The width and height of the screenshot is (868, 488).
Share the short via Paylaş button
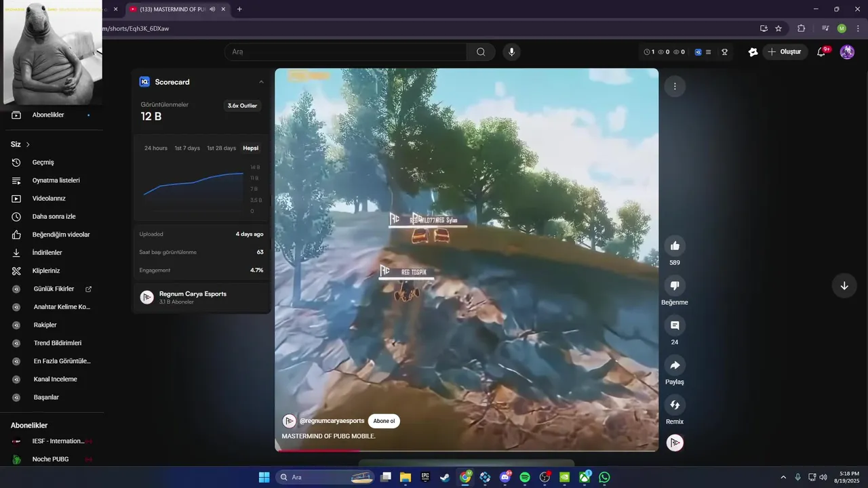(675, 365)
